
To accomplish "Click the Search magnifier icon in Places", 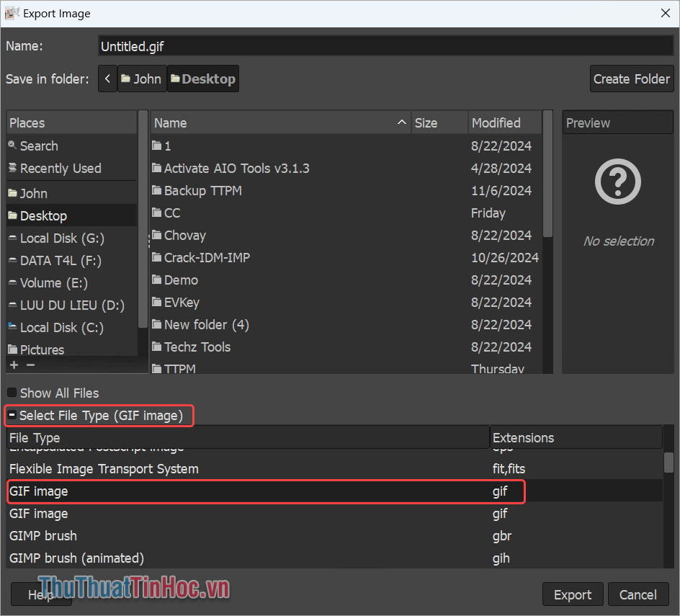I will tap(12, 146).
